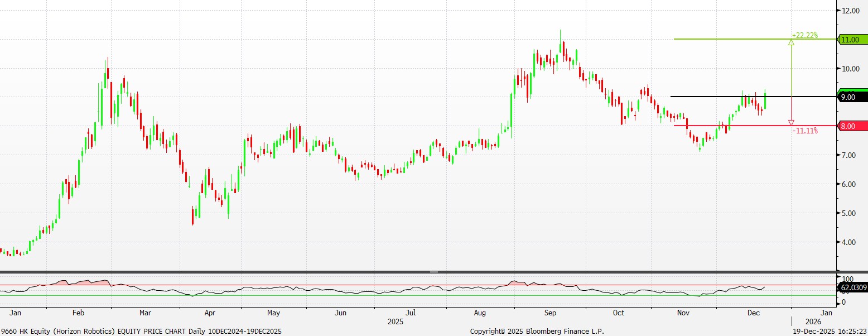Click the first Jan label next to Feb
Image resolution: width=868 pixels, height=336 pixels.
point(16,313)
